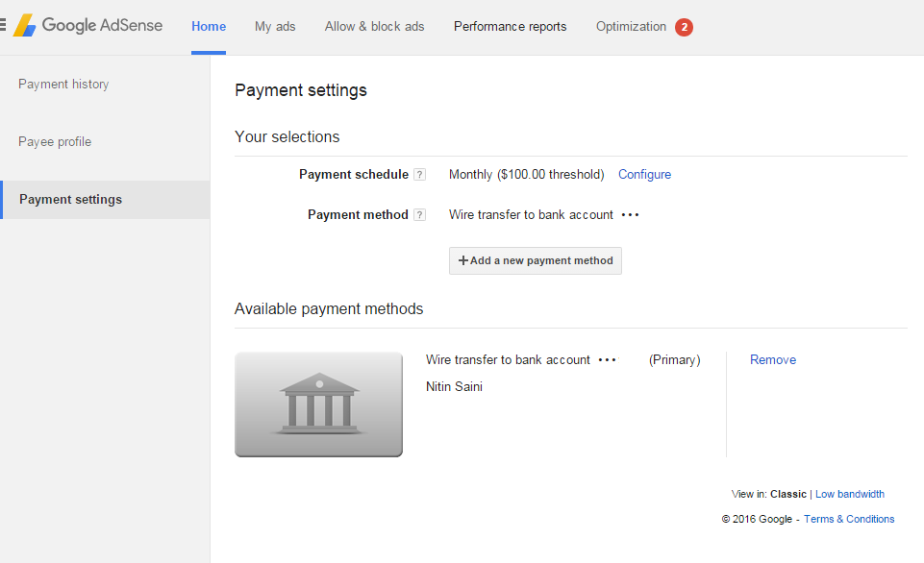Click the help icon beside Payment method
Viewport: 924px width, 563px height.
point(419,215)
